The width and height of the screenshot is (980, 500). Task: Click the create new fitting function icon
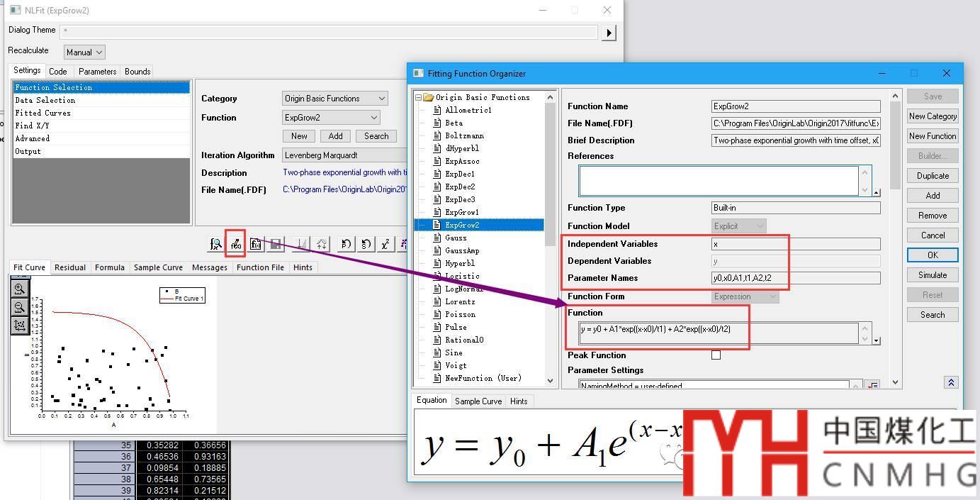coord(256,244)
